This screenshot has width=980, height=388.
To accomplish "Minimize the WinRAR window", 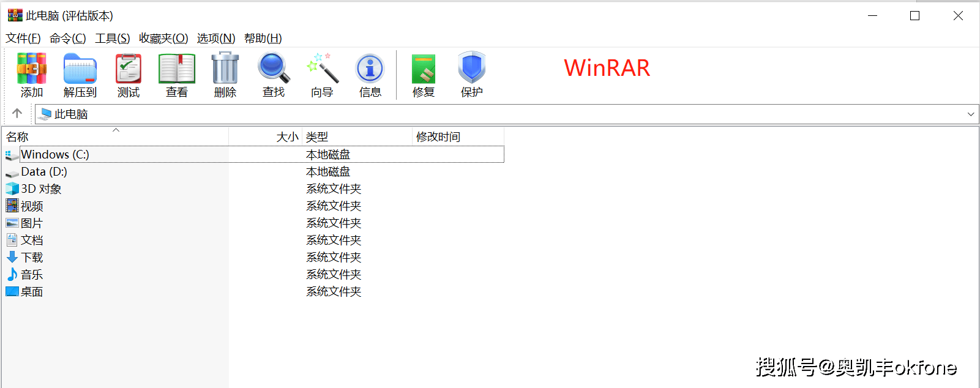I will tap(873, 16).
